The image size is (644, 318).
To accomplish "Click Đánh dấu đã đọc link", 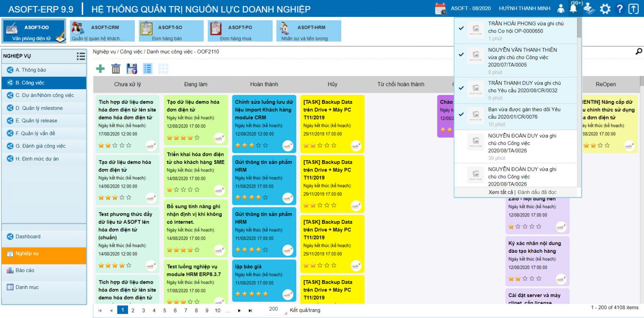I will pos(537,192).
